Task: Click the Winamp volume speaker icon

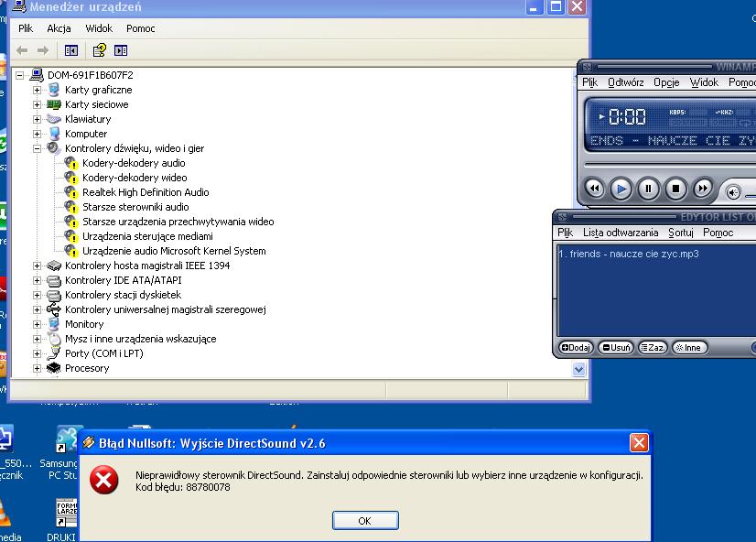Action: tap(733, 193)
